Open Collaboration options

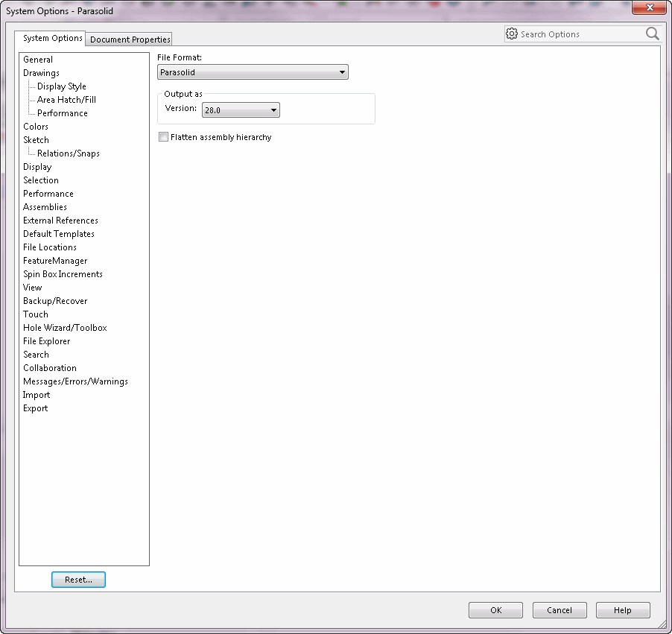click(x=50, y=368)
